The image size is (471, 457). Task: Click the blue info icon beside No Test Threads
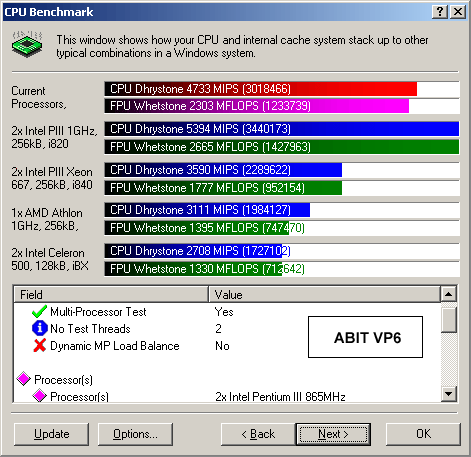39,328
